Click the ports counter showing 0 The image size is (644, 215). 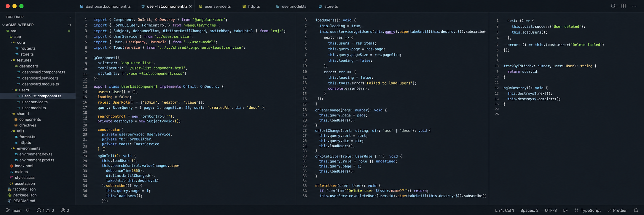click(x=65, y=210)
